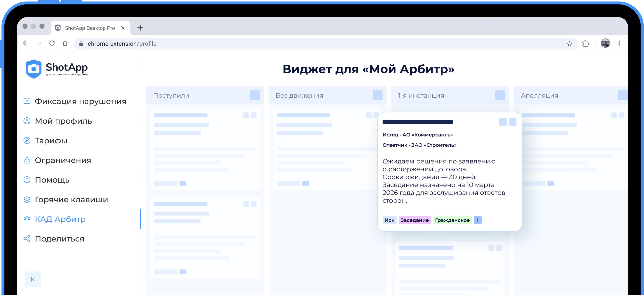Click the Гражданское tag on the card
Screen dimensions: 644x295
click(x=452, y=220)
